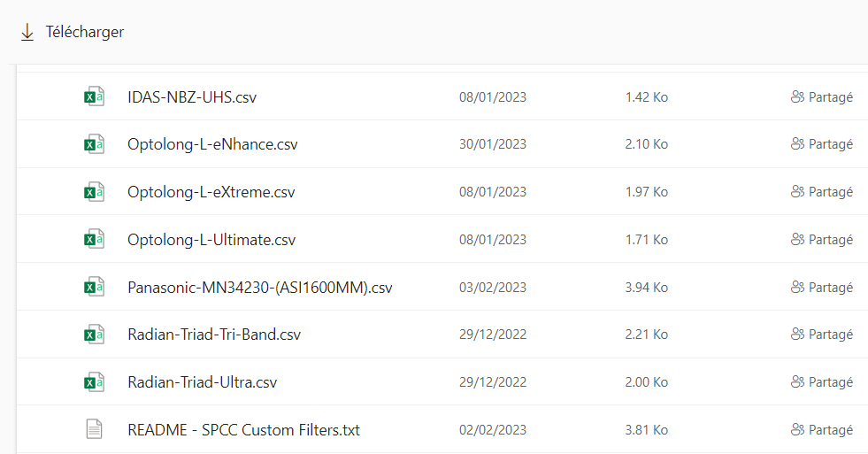Screen dimensions: 868x454
Task: Open the IDAS-NBZ-UHS.csv file
Action: [x=192, y=96]
